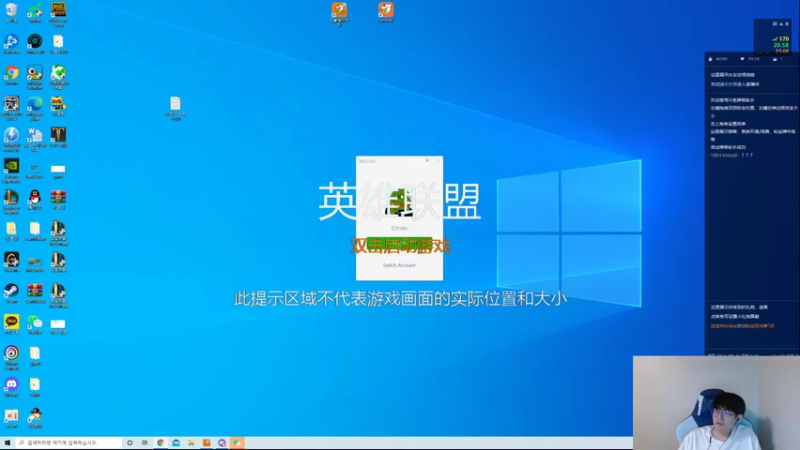Focus the taskbar search box
The width and height of the screenshot is (800, 450).
69,443
